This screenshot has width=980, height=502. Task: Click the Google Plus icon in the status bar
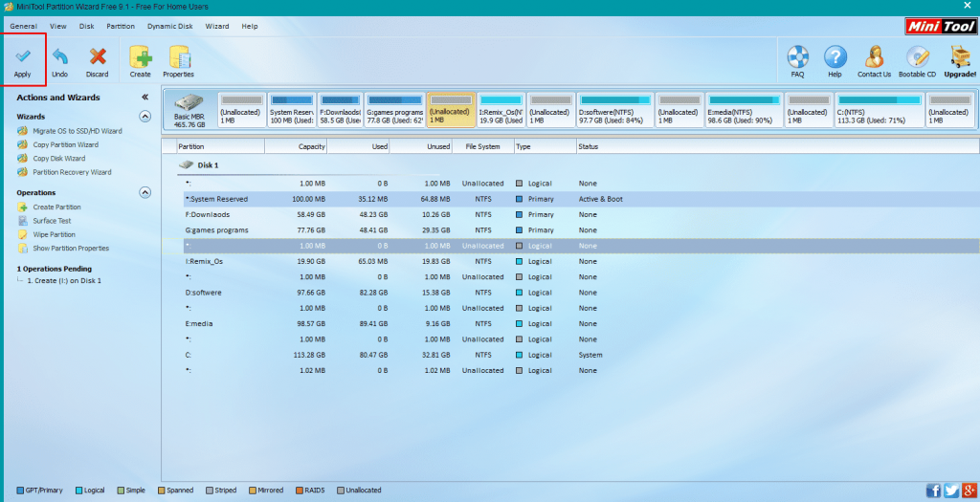(969, 491)
